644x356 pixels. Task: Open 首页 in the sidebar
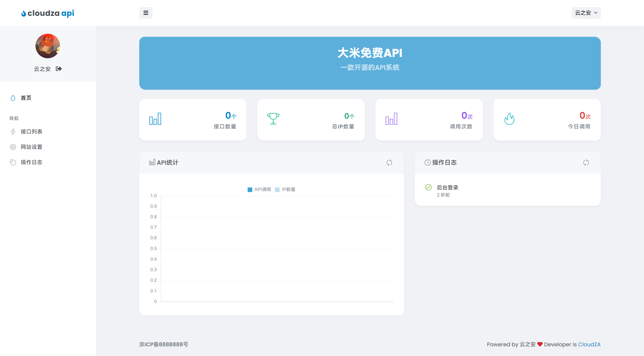tap(26, 98)
